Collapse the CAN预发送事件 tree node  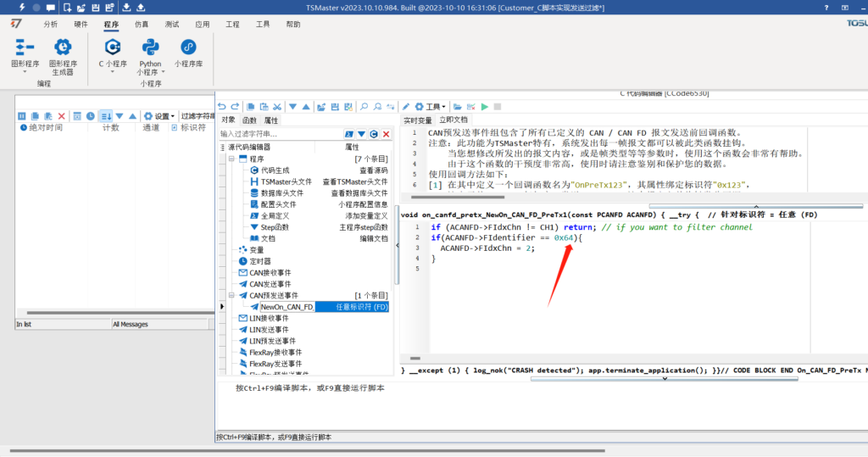point(232,295)
